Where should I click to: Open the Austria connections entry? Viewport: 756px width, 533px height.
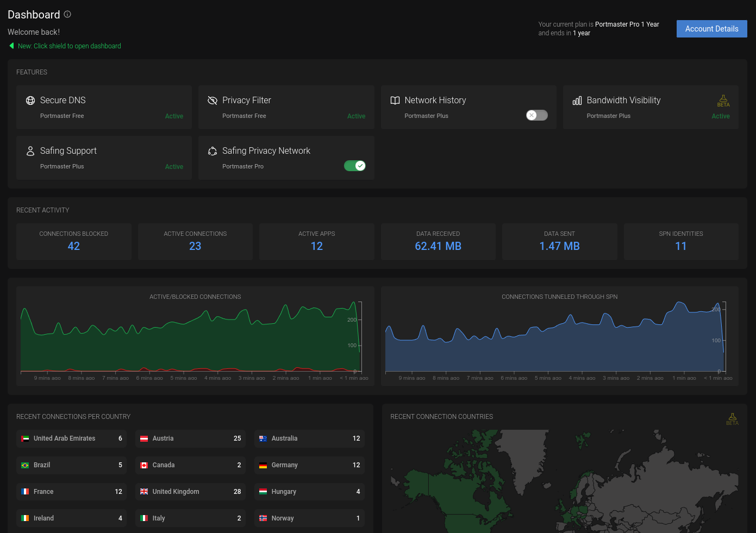190,438
